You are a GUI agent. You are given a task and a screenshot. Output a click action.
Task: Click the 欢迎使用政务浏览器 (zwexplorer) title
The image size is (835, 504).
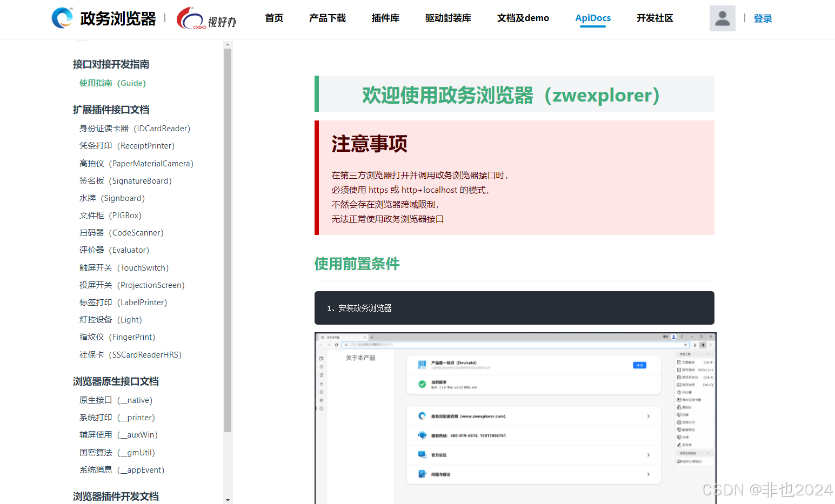(x=511, y=95)
